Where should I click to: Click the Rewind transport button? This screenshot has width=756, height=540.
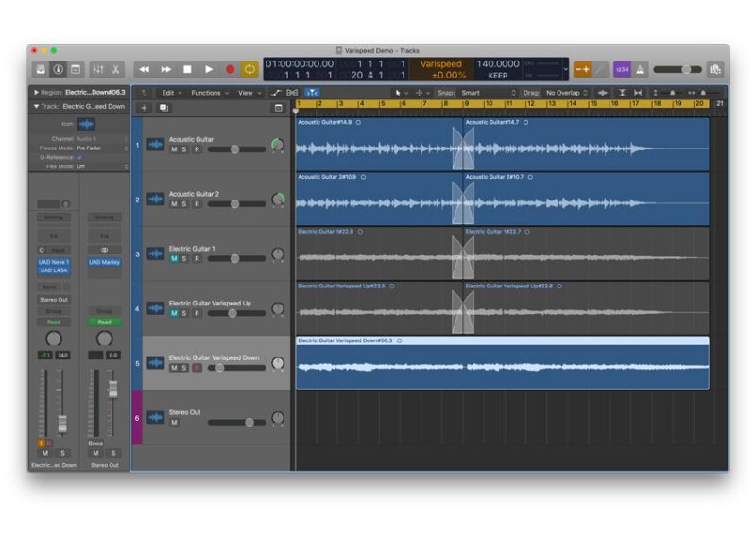(144, 69)
